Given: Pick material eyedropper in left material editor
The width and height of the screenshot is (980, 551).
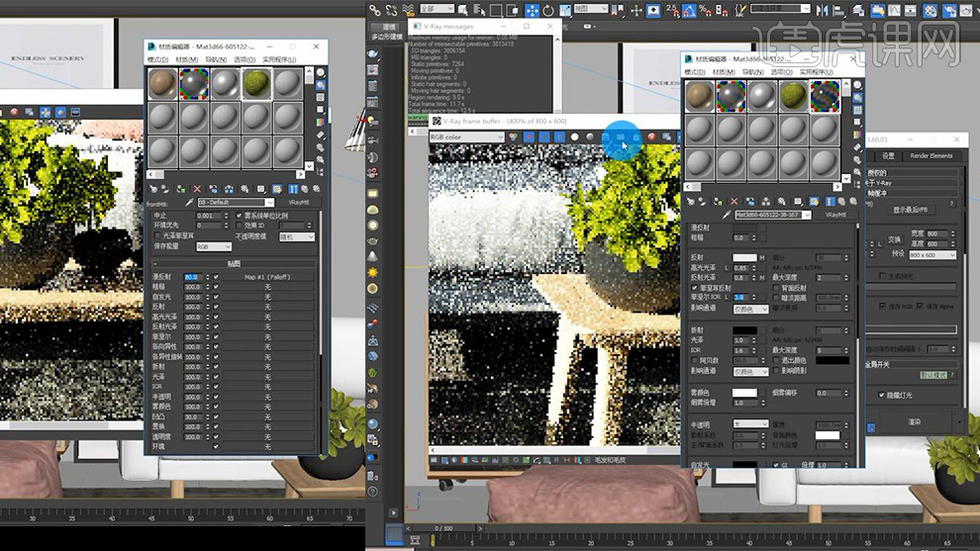Looking at the screenshot, I should [x=189, y=203].
